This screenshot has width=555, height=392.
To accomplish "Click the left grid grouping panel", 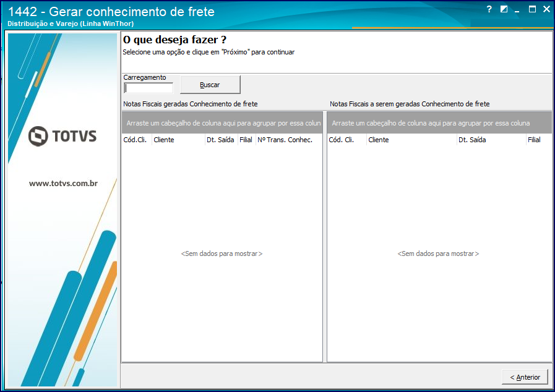I will [222, 123].
